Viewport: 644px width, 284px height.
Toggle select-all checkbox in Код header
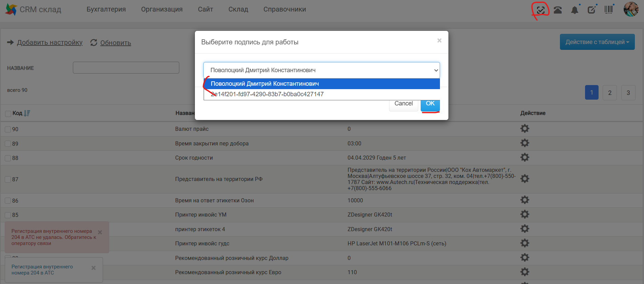point(8,114)
